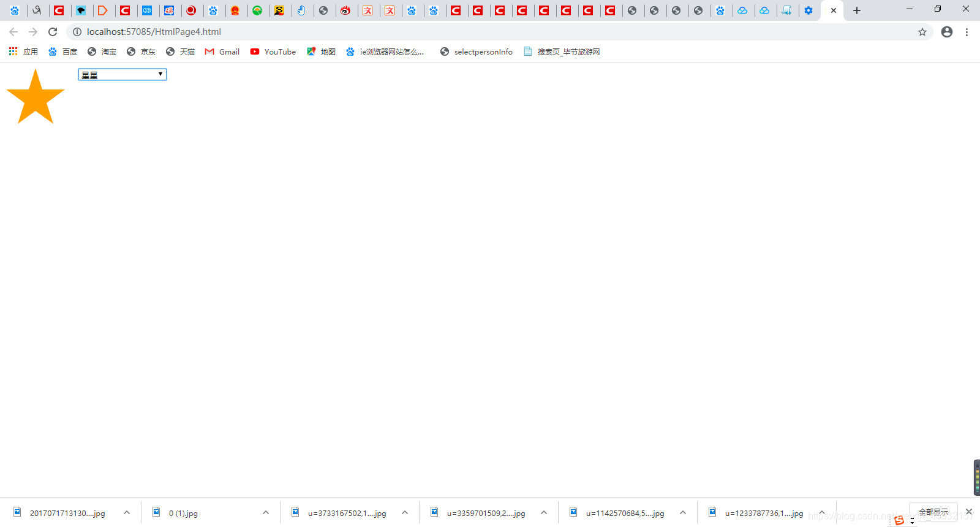Open Chrome's three-dot menu

(x=967, y=32)
